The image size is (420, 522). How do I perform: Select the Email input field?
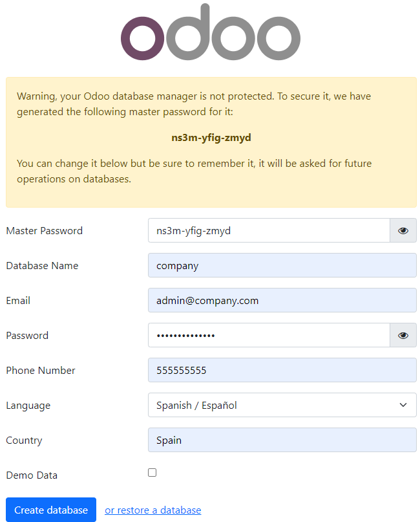click(x=282, y=300)
